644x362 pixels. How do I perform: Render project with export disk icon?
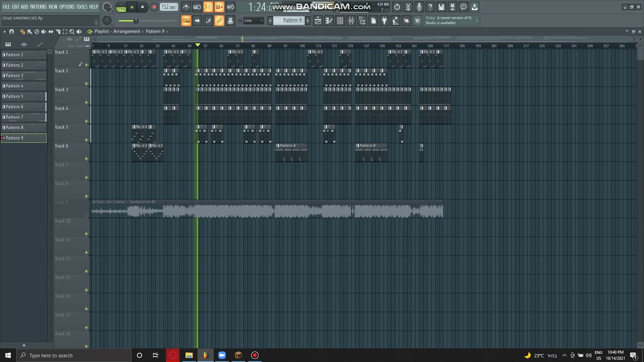tap(452, 7)
